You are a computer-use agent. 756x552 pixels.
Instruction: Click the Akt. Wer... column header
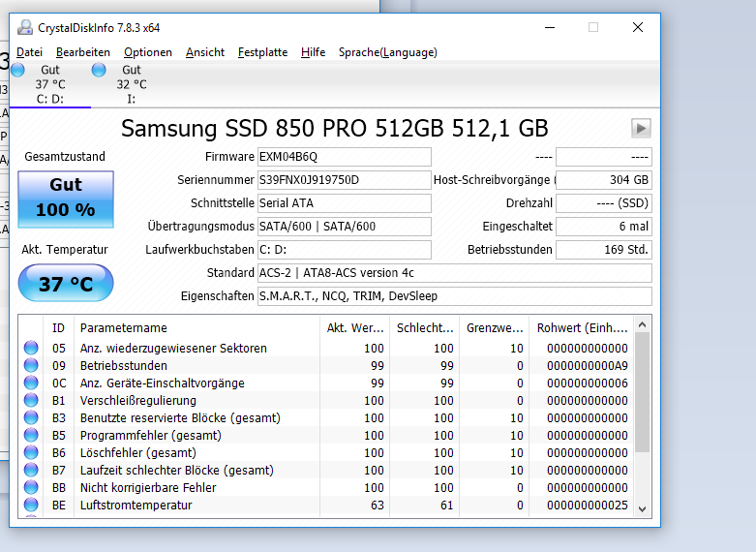(x=355, y=327)
